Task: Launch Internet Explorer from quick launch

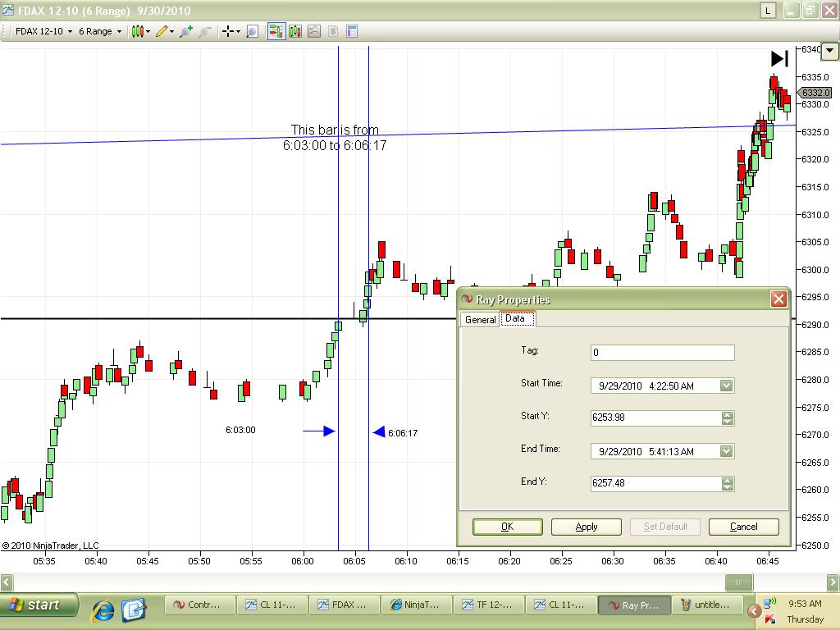Action: tap(103, 610)
